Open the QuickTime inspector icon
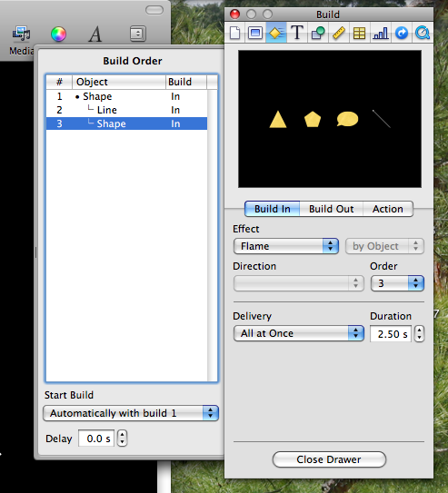This screenshot has height=493, width=448. [x=423, y=33]
